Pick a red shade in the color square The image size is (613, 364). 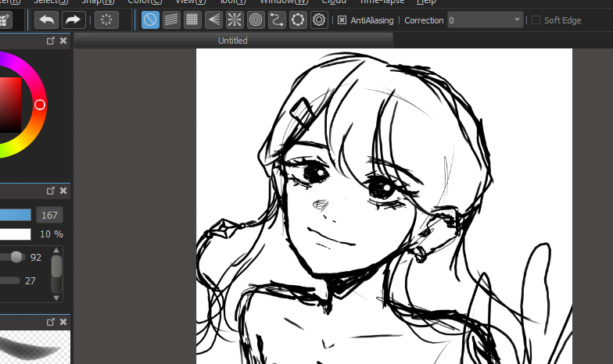click(9, 105)
